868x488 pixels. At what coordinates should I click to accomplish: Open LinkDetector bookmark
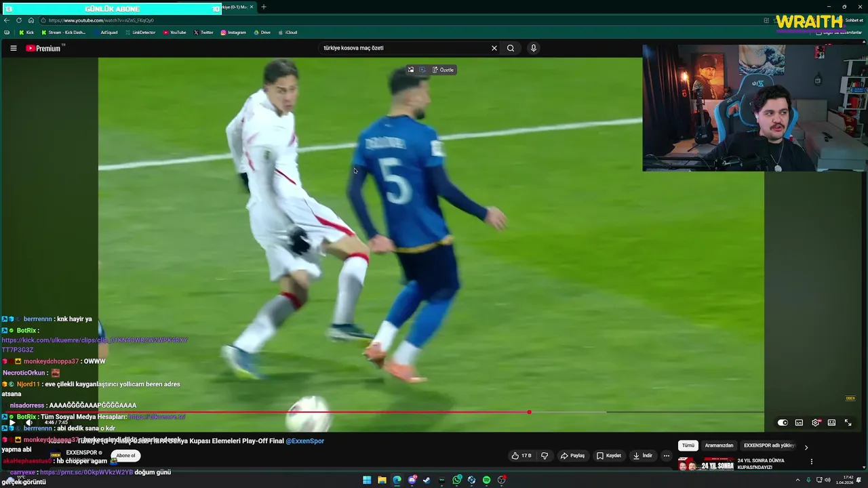click(140, 33)
